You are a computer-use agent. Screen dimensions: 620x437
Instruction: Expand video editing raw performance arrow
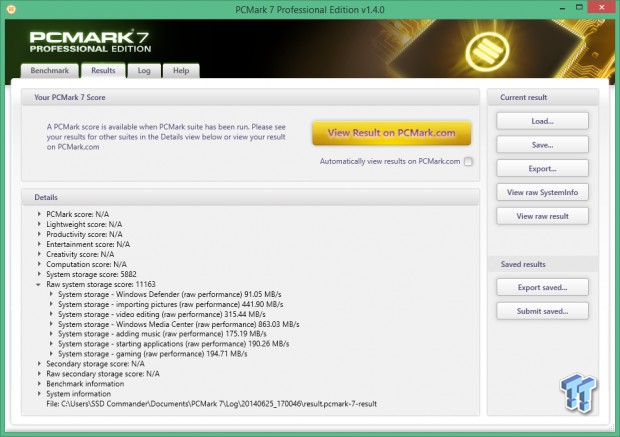51,314
